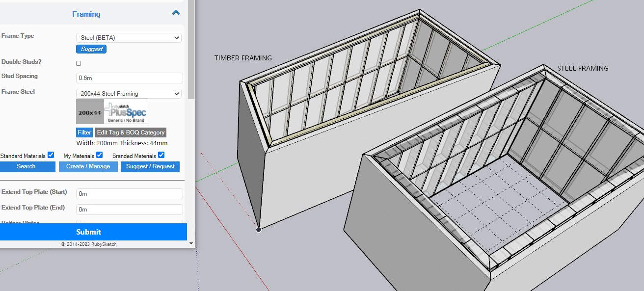644x291 pixels.
Task: Click the Extend Top Plate (Start) field
Action: (x=130, y=194)
